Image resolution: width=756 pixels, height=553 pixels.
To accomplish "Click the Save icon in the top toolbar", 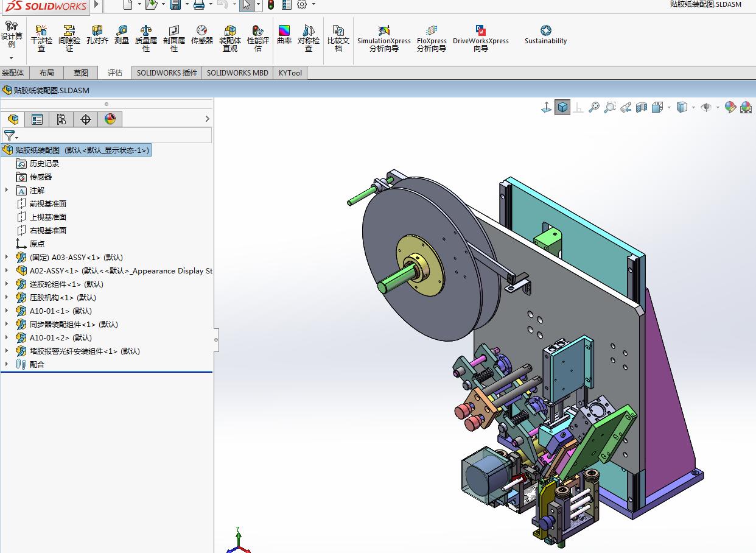I will pos(175,5).
